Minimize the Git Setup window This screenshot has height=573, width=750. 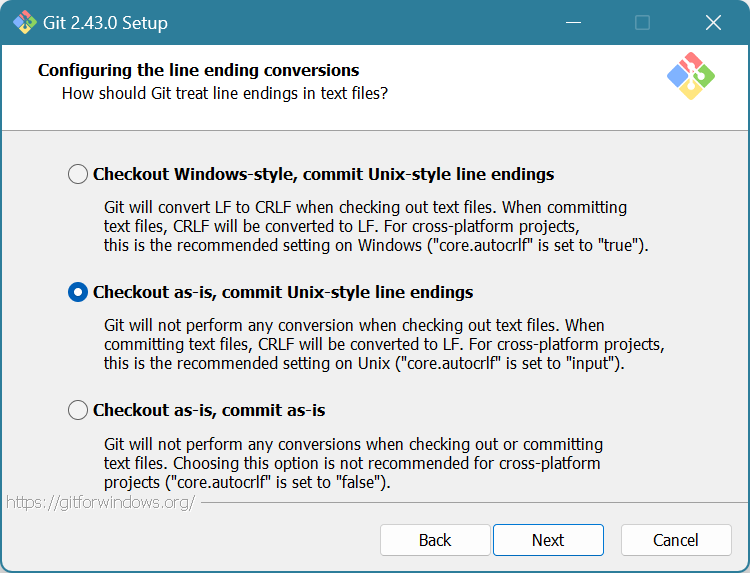point(574,22)
